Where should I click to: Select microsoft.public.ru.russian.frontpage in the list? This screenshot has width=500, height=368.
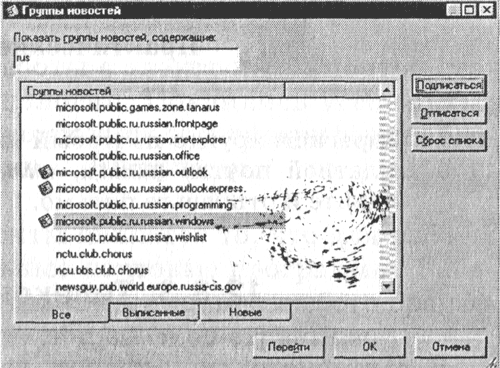pos(137,124)
